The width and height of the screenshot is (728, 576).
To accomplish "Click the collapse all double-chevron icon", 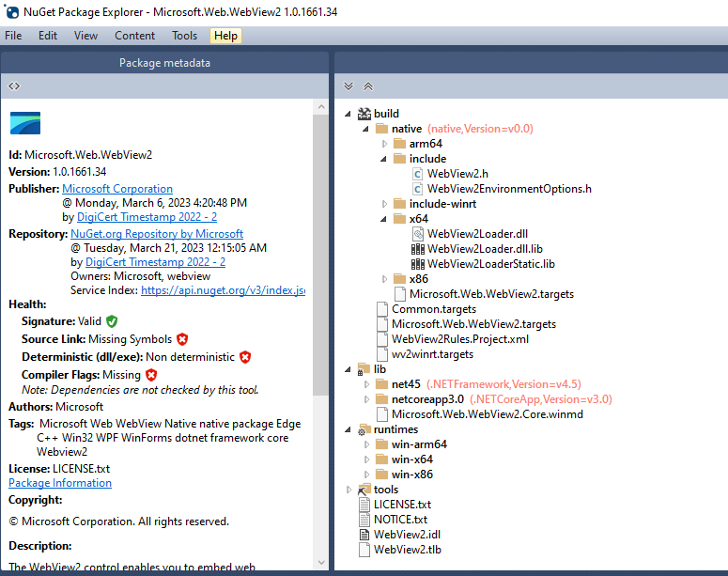I will 367,86.
